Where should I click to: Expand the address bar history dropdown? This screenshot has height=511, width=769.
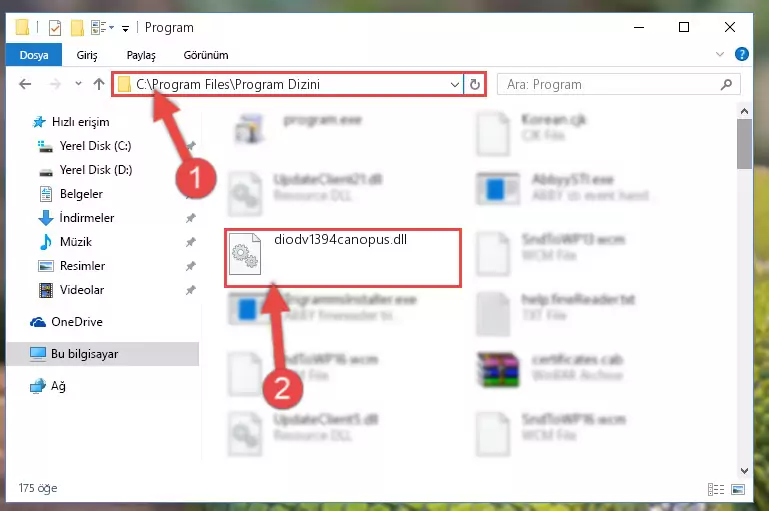pos(455,84)
